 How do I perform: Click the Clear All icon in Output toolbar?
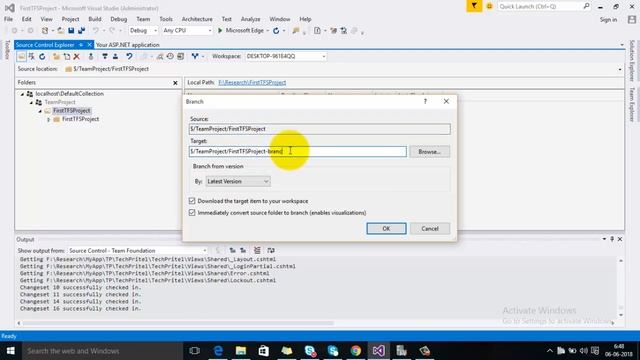pyautogui.click(x=257, y=250)
